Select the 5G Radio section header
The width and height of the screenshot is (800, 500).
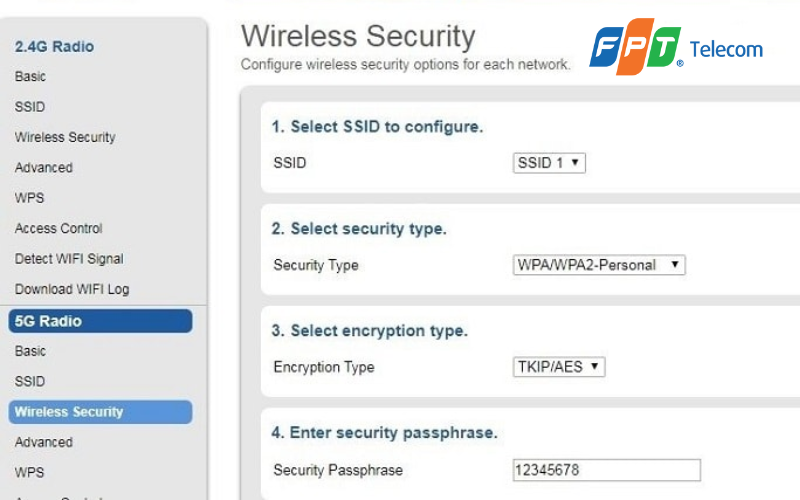99,321
